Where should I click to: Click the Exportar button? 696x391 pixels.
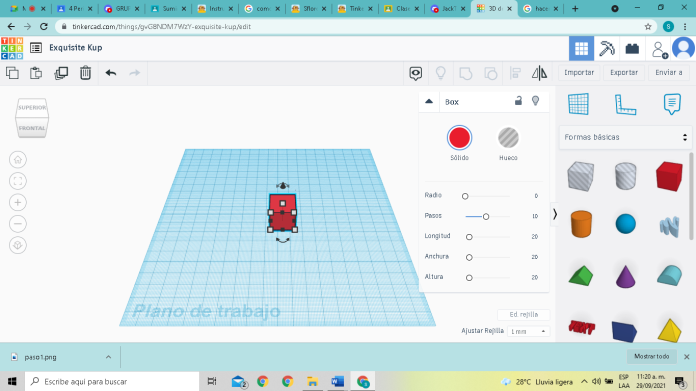[x=624, y=72]
